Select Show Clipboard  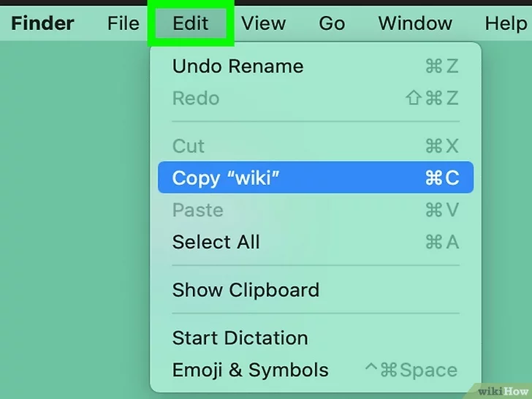(246, 290)
